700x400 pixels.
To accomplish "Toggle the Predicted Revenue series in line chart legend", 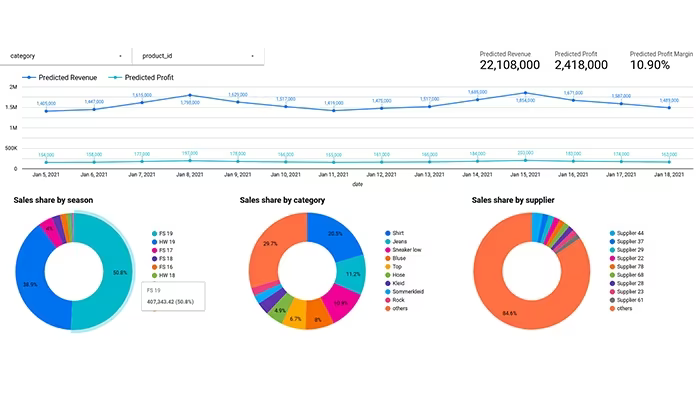I will [60, 77].
